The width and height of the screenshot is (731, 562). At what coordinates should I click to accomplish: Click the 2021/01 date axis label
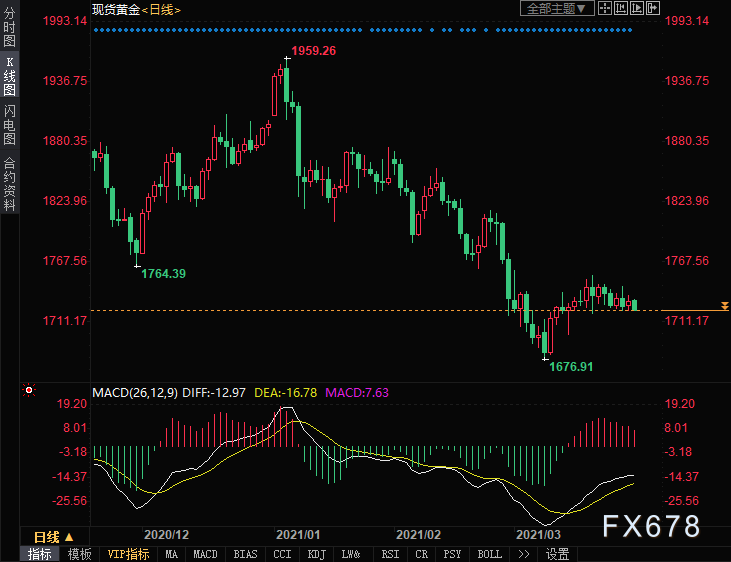(x=298, y=534)
